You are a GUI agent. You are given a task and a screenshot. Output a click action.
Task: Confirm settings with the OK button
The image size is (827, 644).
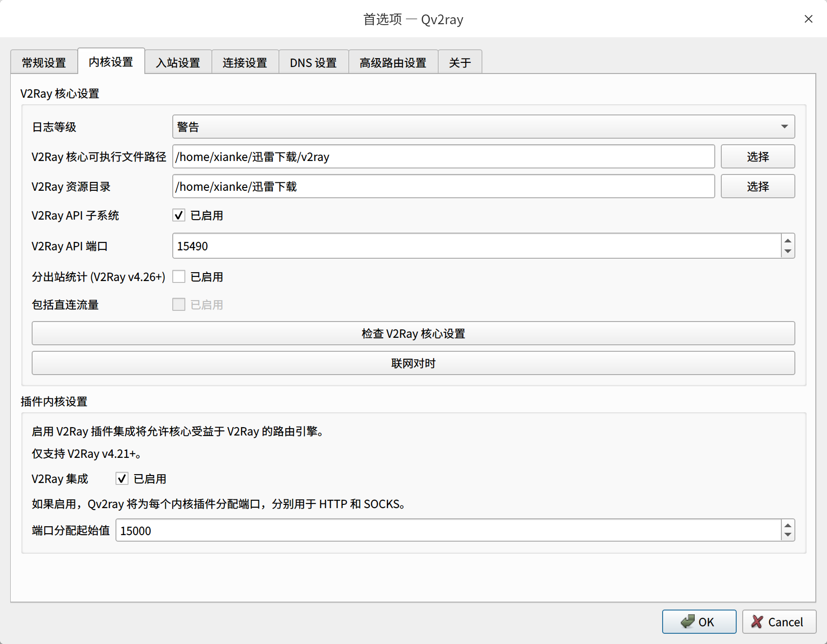pyautogui.click(x=699, y=622)
